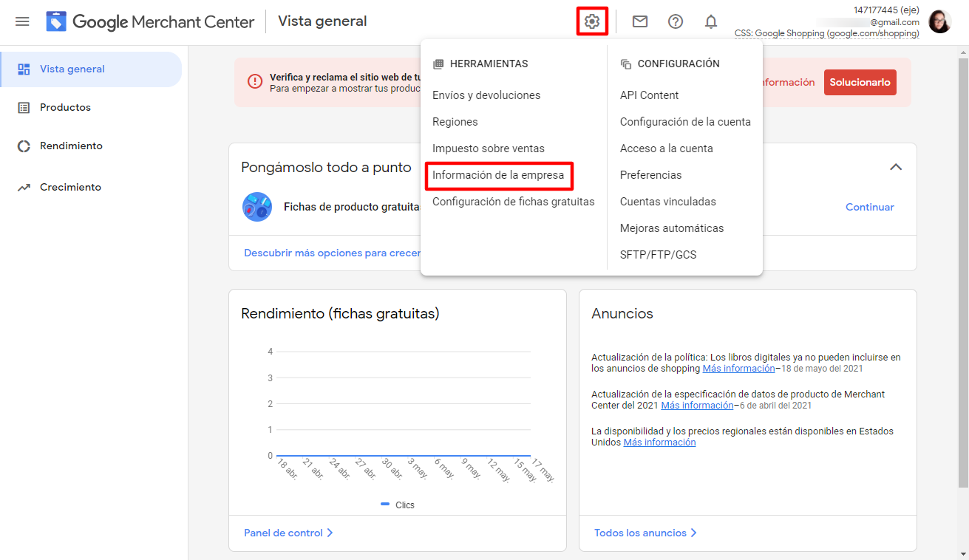Click the account ID 147177445 text
This screenshot has width=969, height=560.
pyautogui.click(x=887, y=10)
